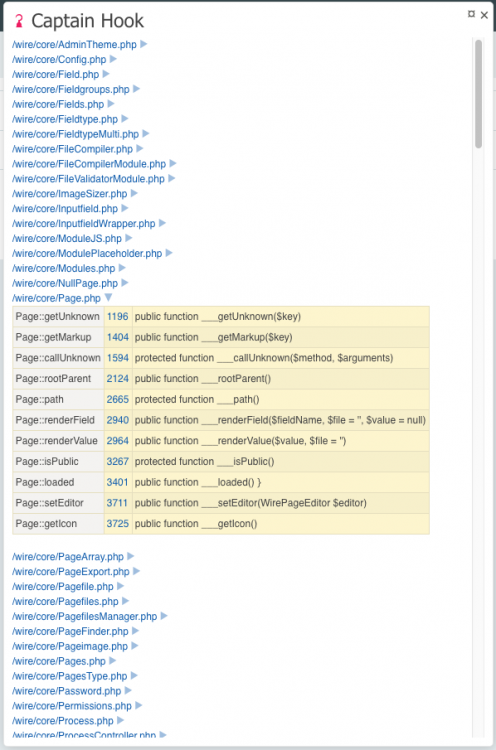This screenshot has height=750, width=496.
Task: Maximize the Captain Hook panel
Action: tap(471, 14)
